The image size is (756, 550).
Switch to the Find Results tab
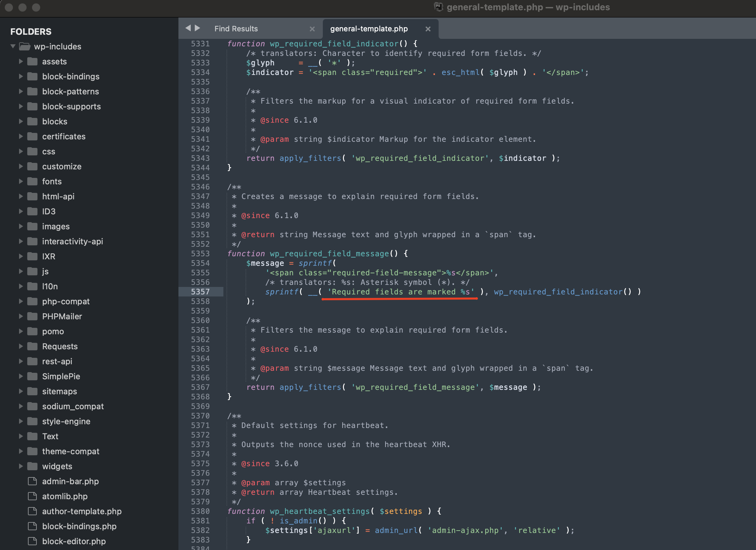tap(236, 29)
